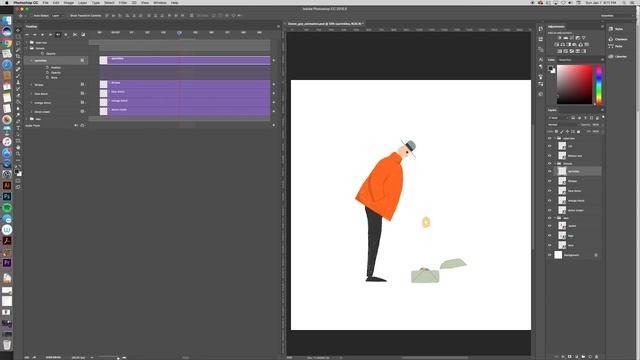
Task: Collapse the Donuts group in Layers panel
Action: [556, 163]
